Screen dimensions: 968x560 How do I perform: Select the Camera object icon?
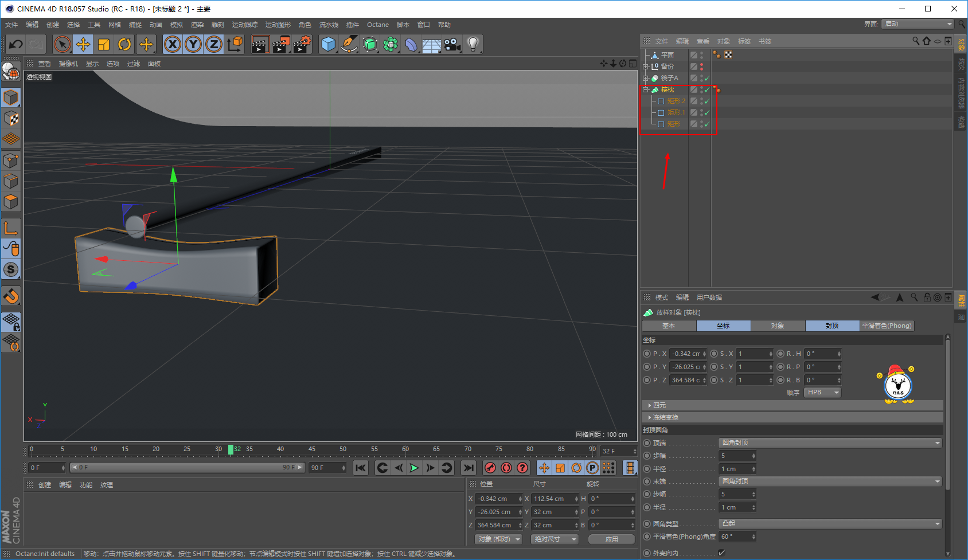(x=452, y=44)
